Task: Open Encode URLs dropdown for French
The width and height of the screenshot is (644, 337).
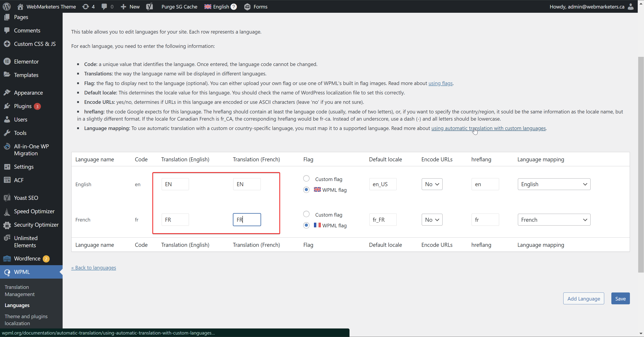Action: [x=432, y=220]
